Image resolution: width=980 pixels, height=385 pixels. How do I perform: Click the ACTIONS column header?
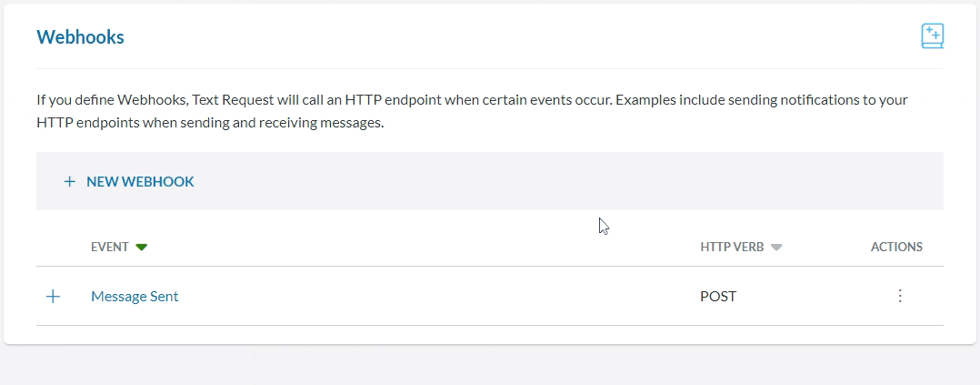click(x=896, y=247)
